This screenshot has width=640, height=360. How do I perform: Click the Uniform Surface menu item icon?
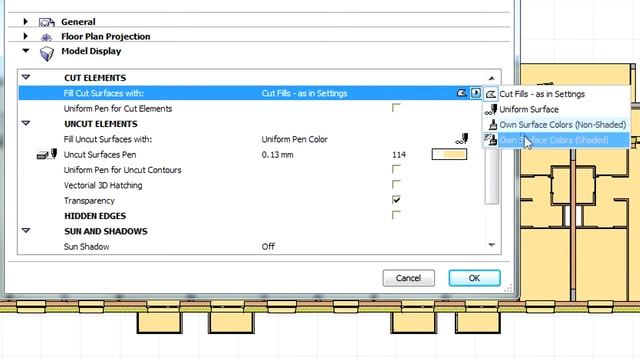point(491,109)
